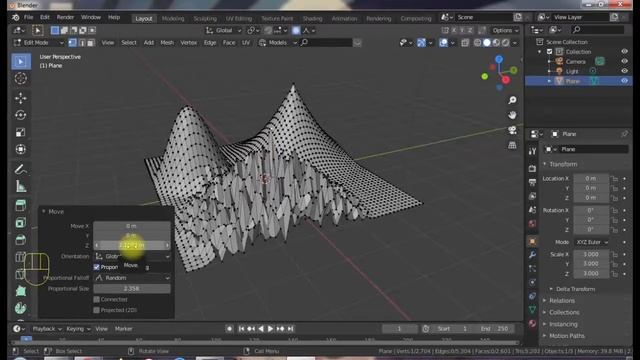640x360 pixels.
Task: Toggle Proportional Editing checkbox in Move panel
Action: point(97,267)
